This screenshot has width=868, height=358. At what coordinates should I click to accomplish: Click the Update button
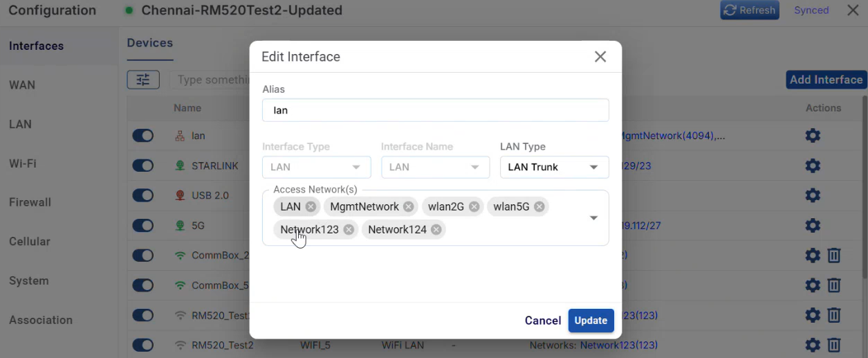click(591, 320)
